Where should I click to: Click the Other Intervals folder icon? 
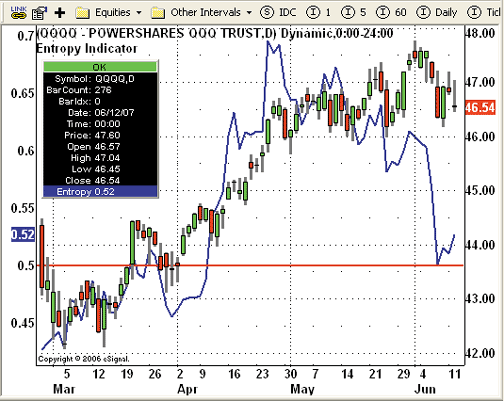(x=158, y=13)
